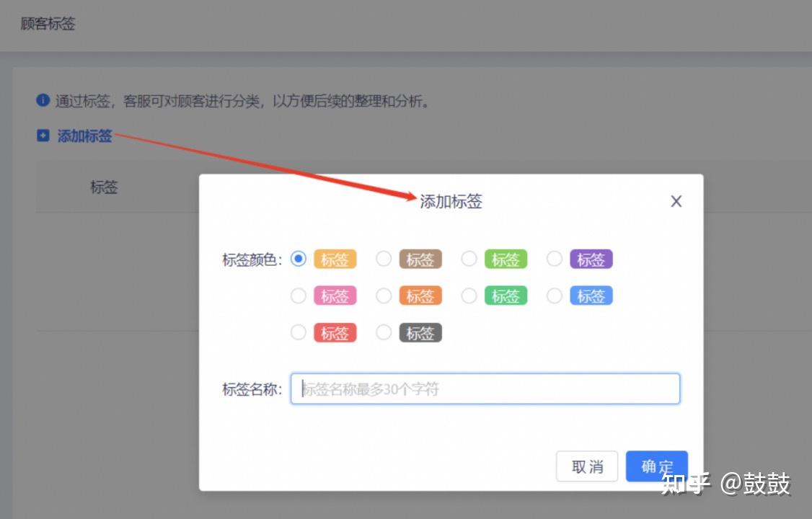Click the 取消 button
This screenshot has width=812, height=519.
587,466
